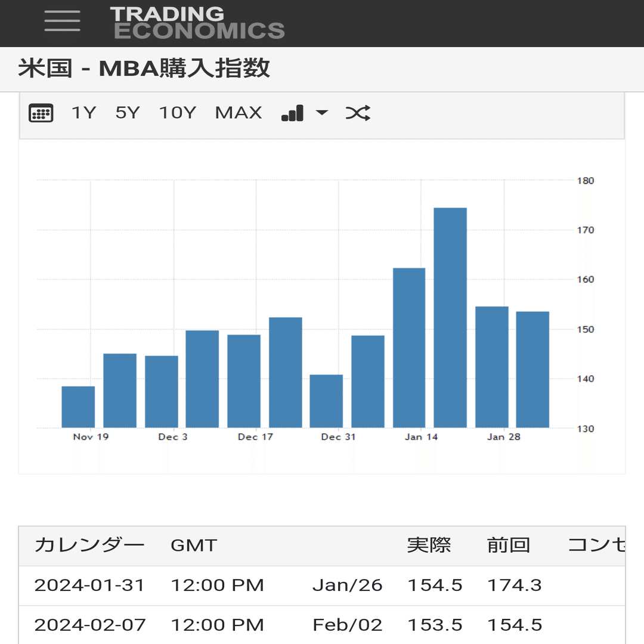Image resolution: width=644 pixels, height=644 pixels.
Task: Open the calendar date range picker
Action: point(41,113)
